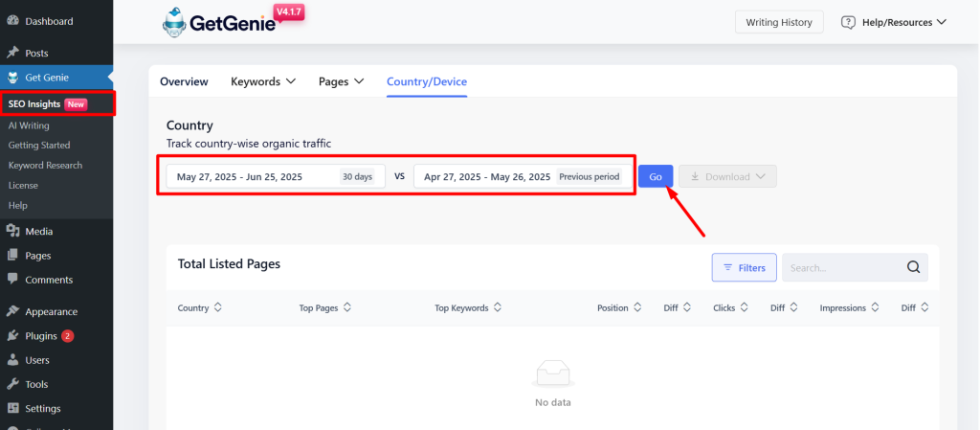Click the GetGenie logo in header
This screenshot has width=980, height=430.
[x=219, y=22]
